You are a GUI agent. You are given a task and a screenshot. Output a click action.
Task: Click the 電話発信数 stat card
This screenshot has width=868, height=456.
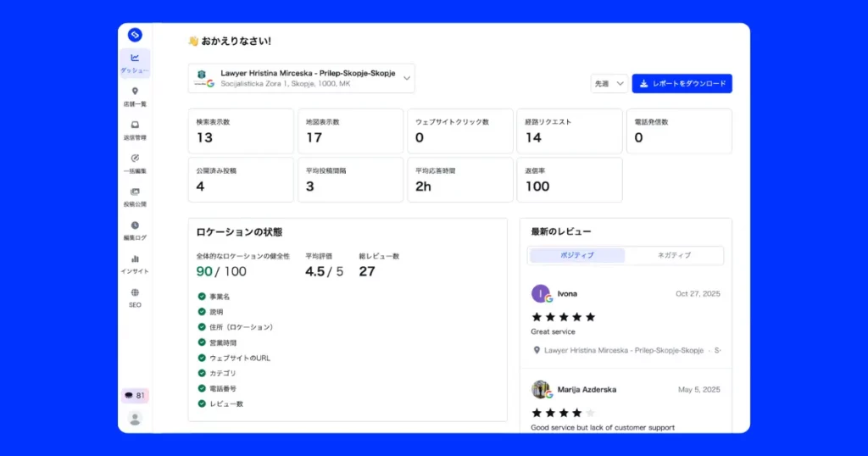[x=679, y=131]
